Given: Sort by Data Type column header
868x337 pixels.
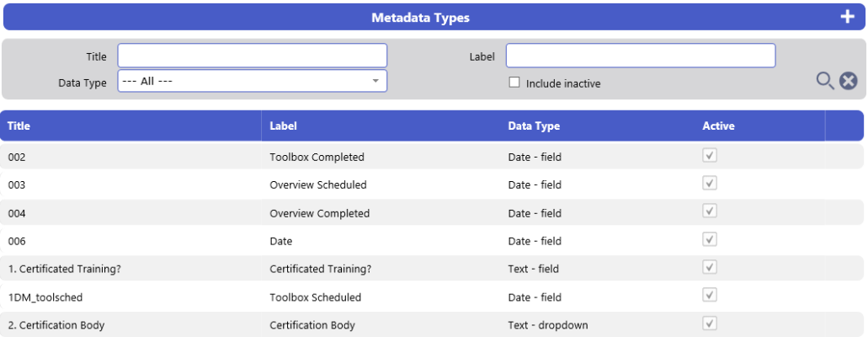Looking at the screenshot, I should [534, 126].
